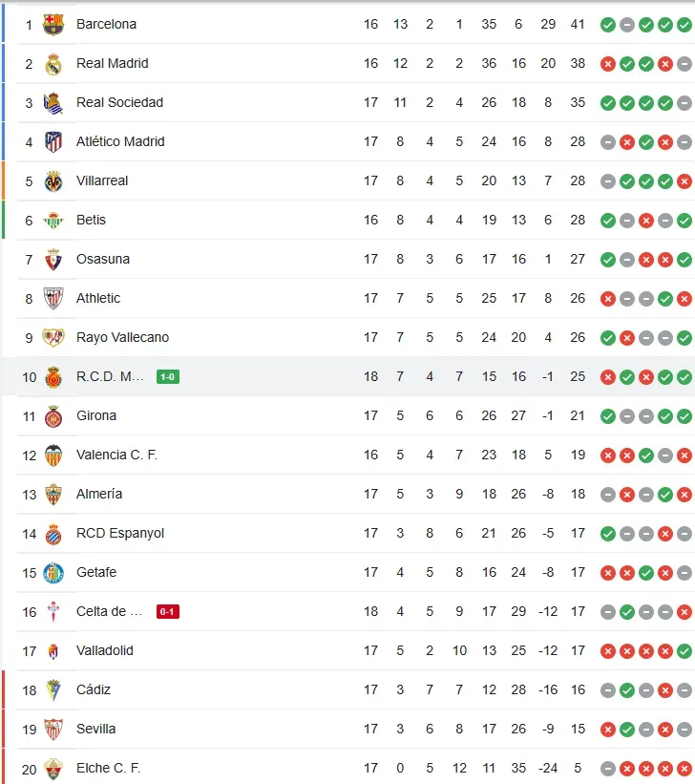Click Valladolid's last green win form icon
695x784 pixels.
click(684, 651)
